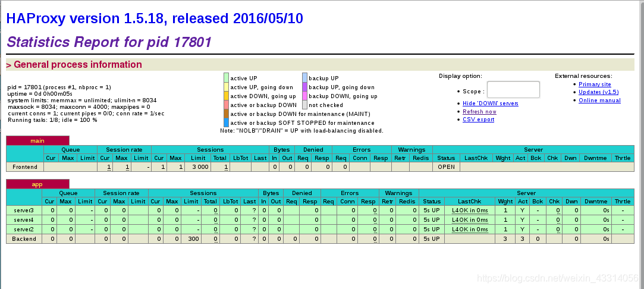Click the server2 row label
Viewport: 644px width, 289px height.
click(x=24, y=229)
